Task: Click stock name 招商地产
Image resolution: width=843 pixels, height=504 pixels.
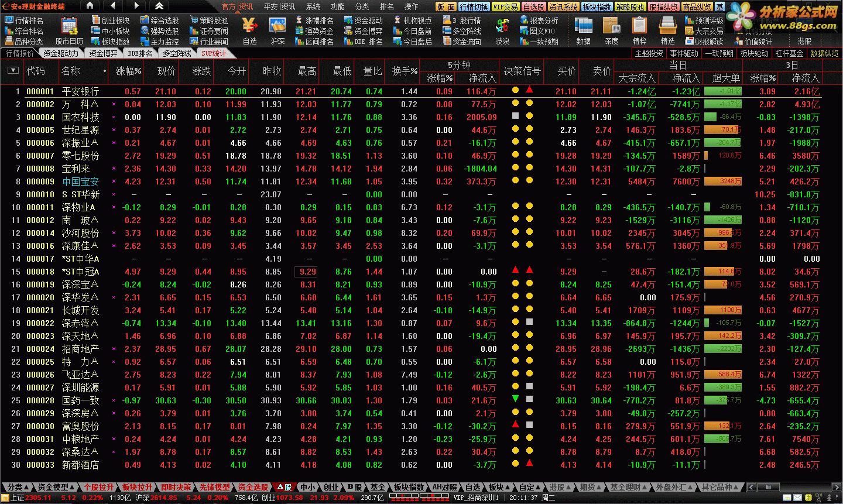Action: [81, 349]
